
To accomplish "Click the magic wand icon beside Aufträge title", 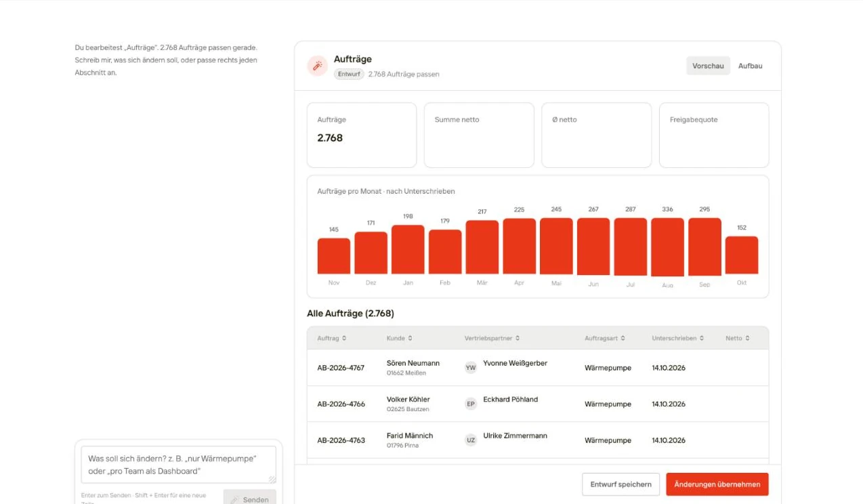I will 317,66.
